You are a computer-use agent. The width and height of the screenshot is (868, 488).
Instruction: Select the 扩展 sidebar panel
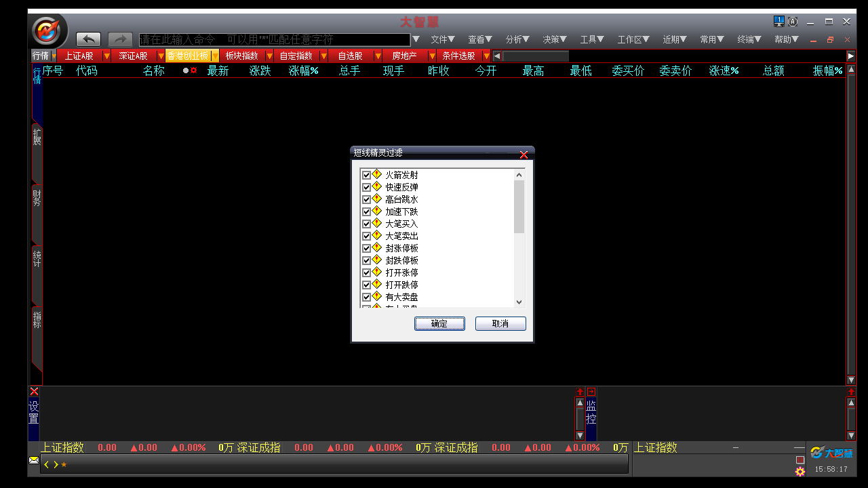(x=35, y=138)
